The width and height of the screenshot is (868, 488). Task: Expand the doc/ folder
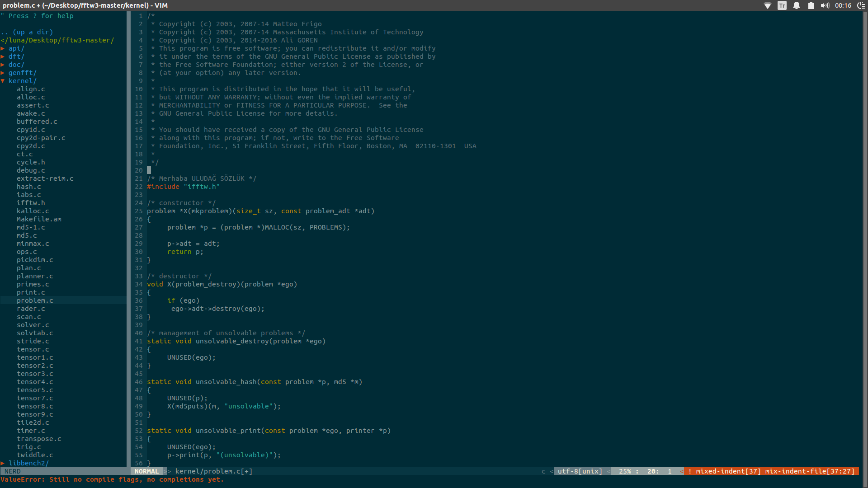(x=16, y=65)
